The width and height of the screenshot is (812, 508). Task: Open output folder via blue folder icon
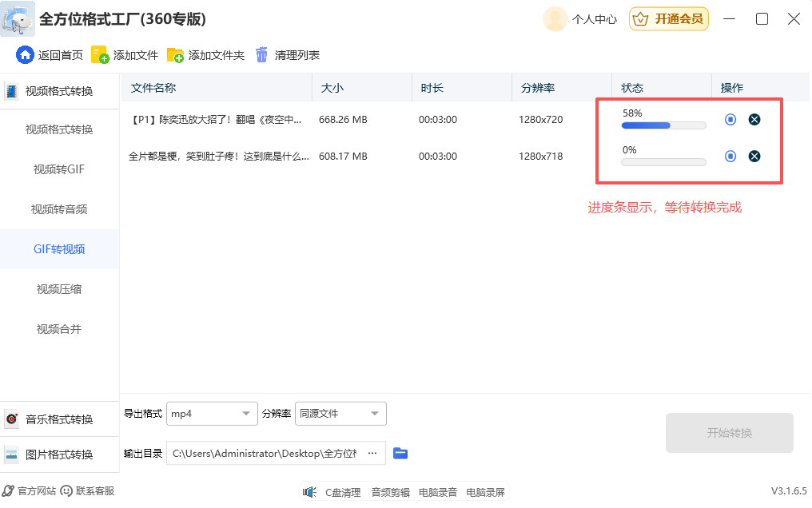pos(400,453)
